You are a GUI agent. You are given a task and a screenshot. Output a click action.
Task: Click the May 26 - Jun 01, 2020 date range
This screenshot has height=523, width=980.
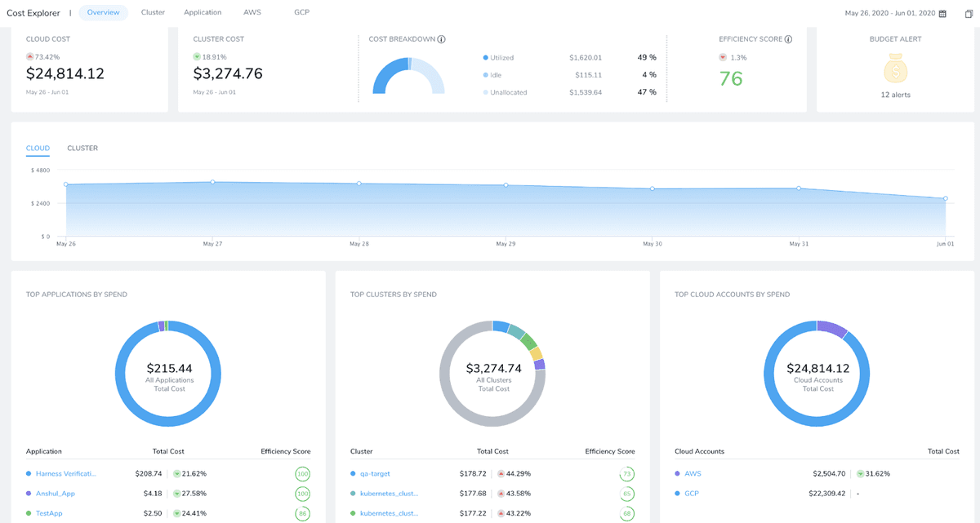889,14
